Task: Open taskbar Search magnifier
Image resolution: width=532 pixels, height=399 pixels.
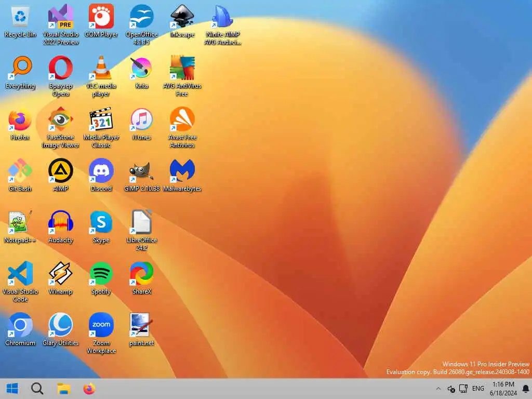Action: [x=37, y=389]
